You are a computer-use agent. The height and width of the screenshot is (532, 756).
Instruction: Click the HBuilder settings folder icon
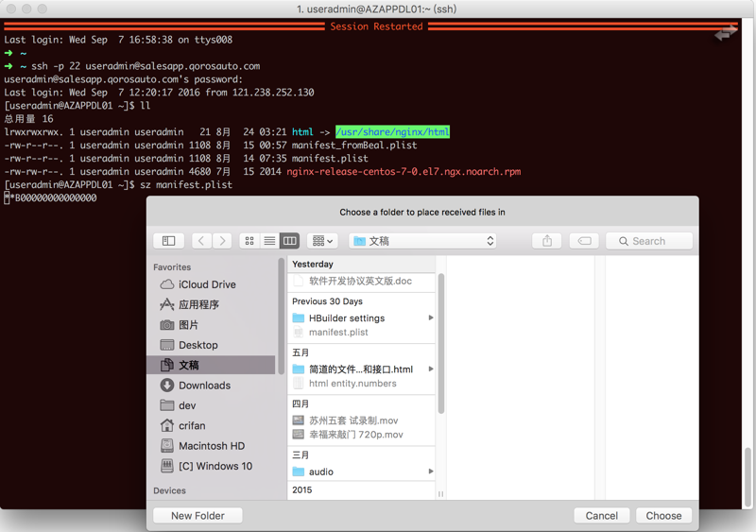click(x=299, y=317)
